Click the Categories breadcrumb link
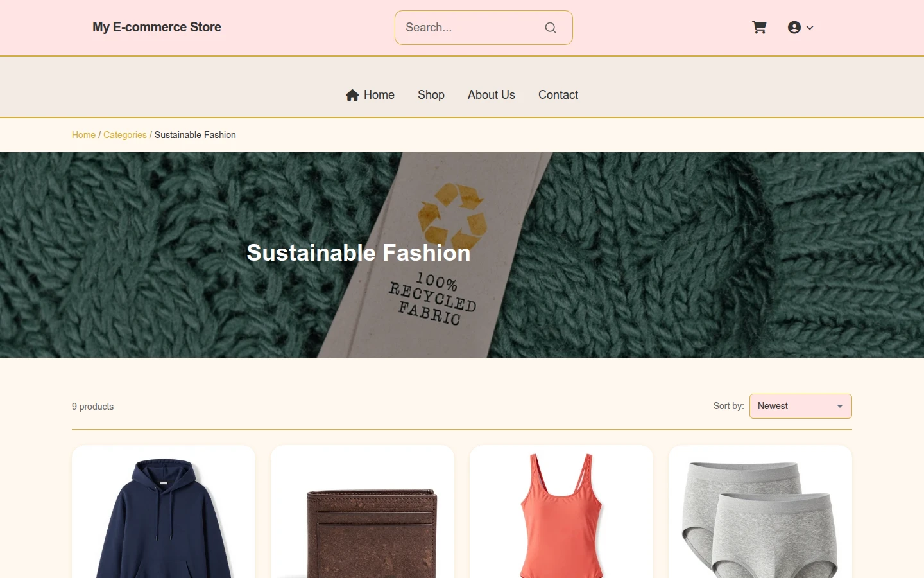 [x=125, y=135]
